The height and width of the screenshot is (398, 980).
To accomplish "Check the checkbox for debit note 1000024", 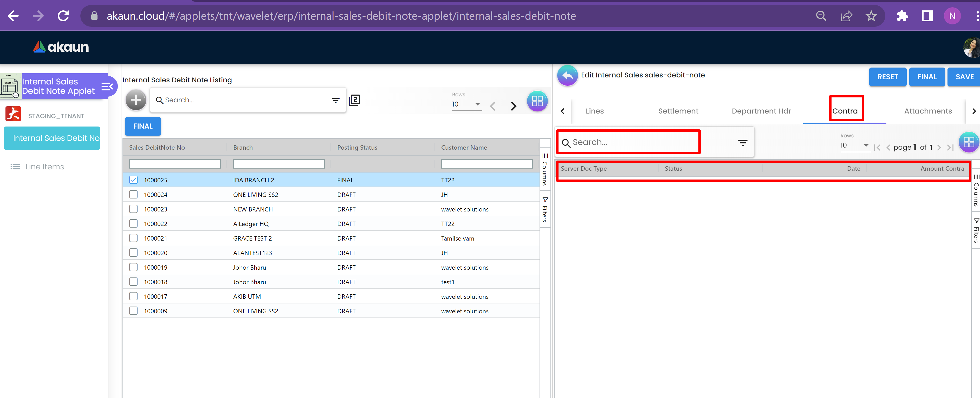I will click(x=133, y=195).
